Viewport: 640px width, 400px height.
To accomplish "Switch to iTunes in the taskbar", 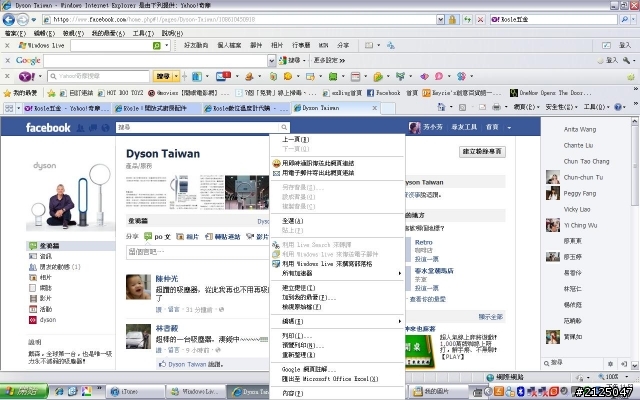I will pos(136,391).
